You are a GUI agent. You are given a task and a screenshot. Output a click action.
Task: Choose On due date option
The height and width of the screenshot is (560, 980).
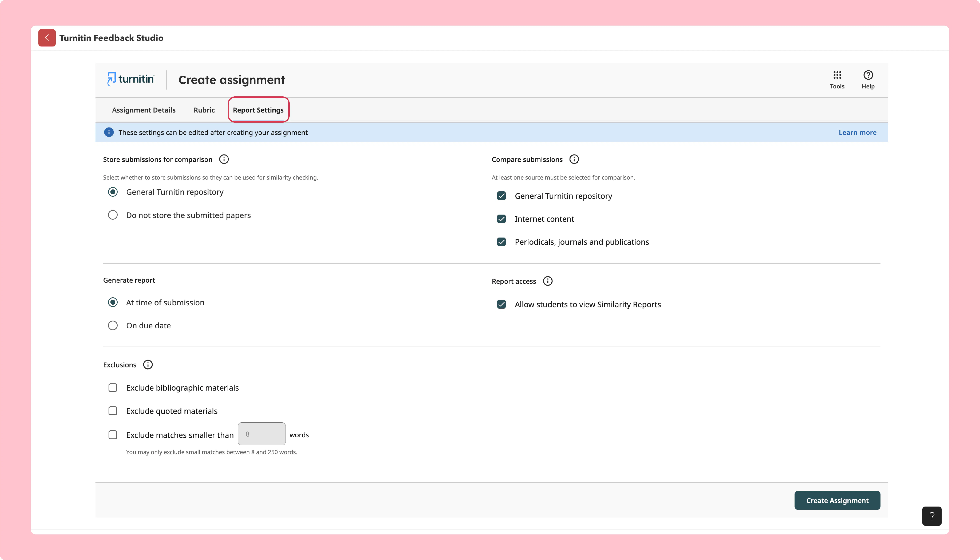[x=113, y=325]
